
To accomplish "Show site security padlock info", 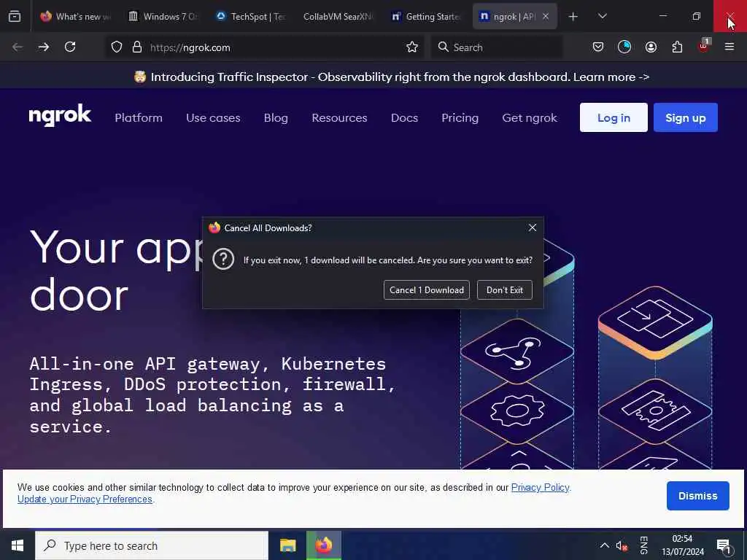I will pyautogui.click(x=137, y=47).
